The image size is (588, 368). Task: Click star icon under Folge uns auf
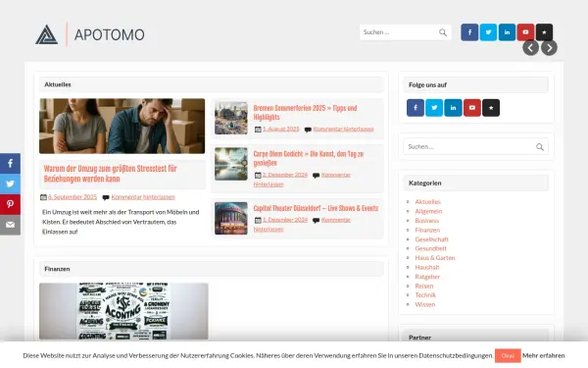click(491, 108)
